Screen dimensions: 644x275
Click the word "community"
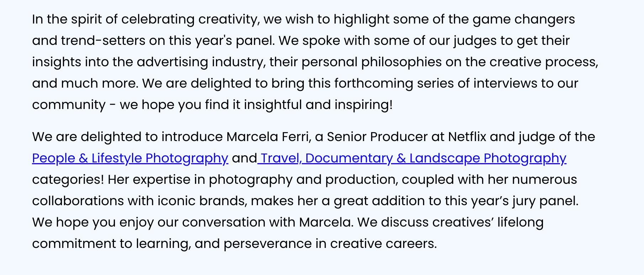pos(69,105)
